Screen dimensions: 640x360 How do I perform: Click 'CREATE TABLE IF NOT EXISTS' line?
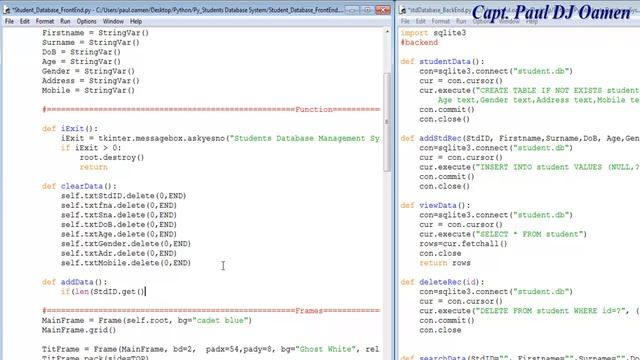tap(529, 90)
